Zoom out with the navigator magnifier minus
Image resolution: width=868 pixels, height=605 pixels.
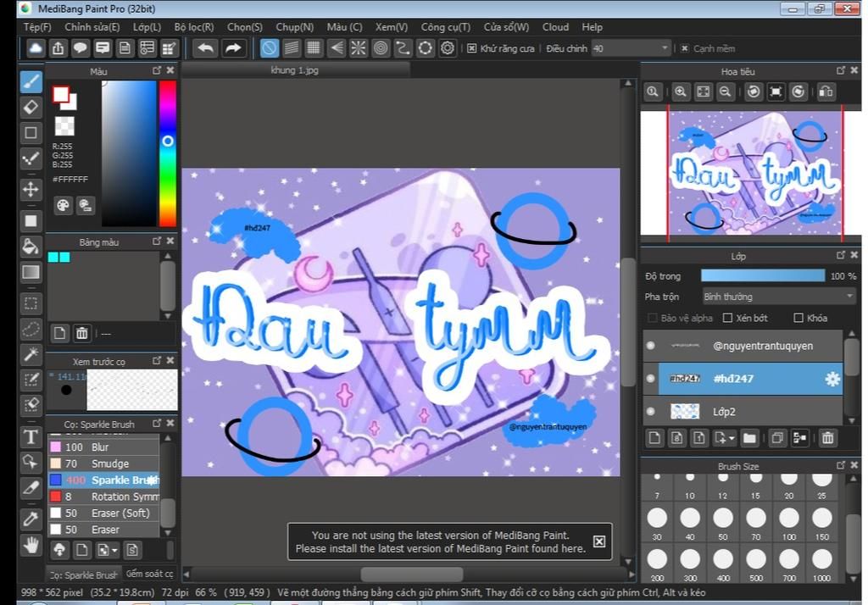[726, 92]
